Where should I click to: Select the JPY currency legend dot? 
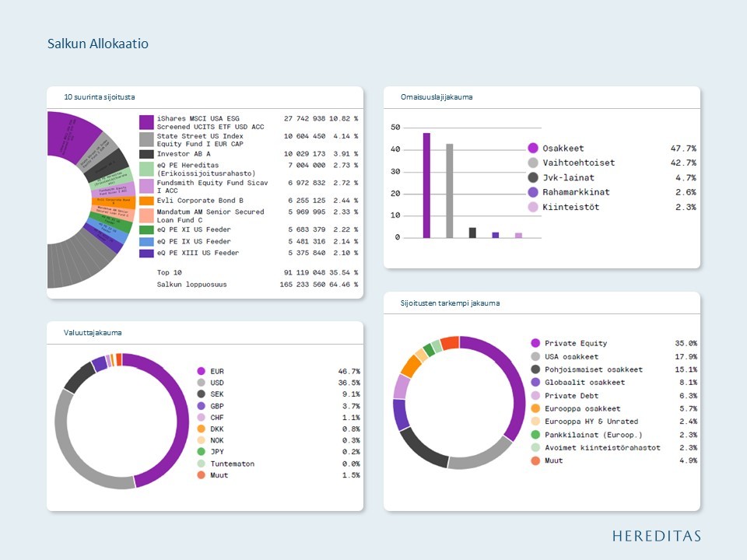click(x=201, y=451)
